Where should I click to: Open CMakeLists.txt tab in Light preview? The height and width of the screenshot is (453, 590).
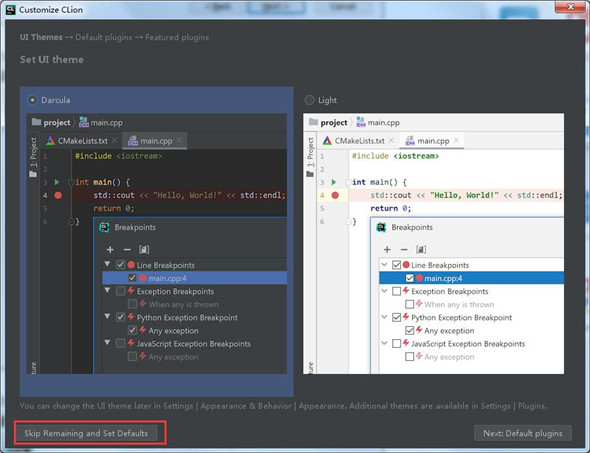[x=359, y=141]
